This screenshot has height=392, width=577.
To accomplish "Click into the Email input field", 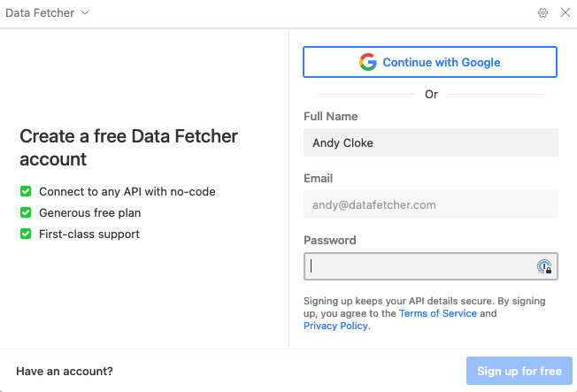I will coord(431,204).
